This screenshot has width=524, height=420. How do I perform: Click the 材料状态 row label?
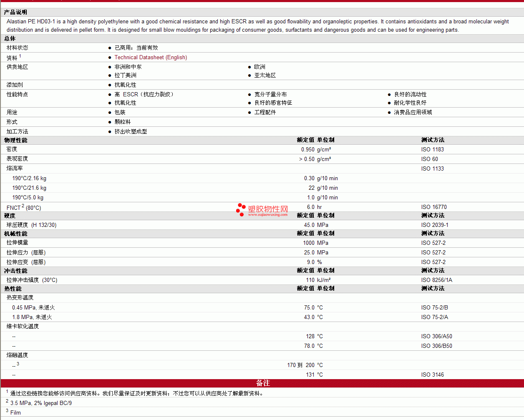click(18, 48)
